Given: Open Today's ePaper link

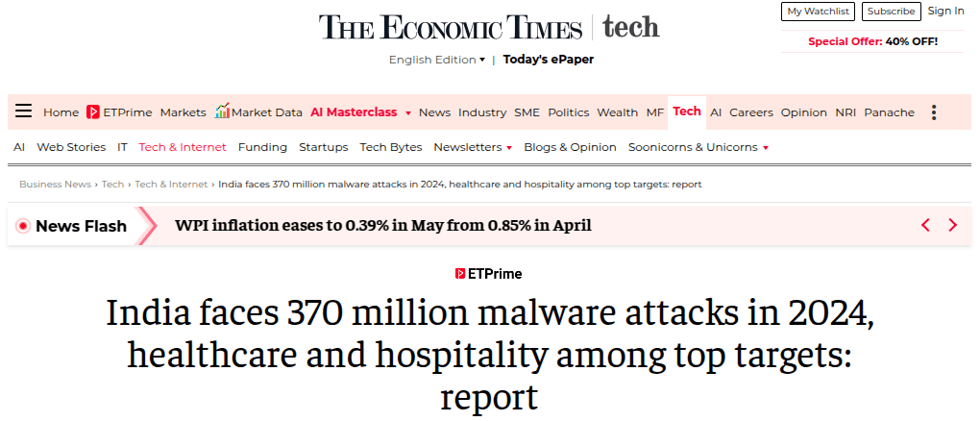Looking at the screenshot, I should click(549, 60).
